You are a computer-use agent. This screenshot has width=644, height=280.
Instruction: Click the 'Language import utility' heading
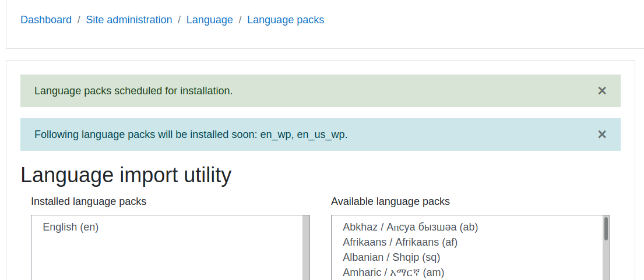tap(126, 175)
